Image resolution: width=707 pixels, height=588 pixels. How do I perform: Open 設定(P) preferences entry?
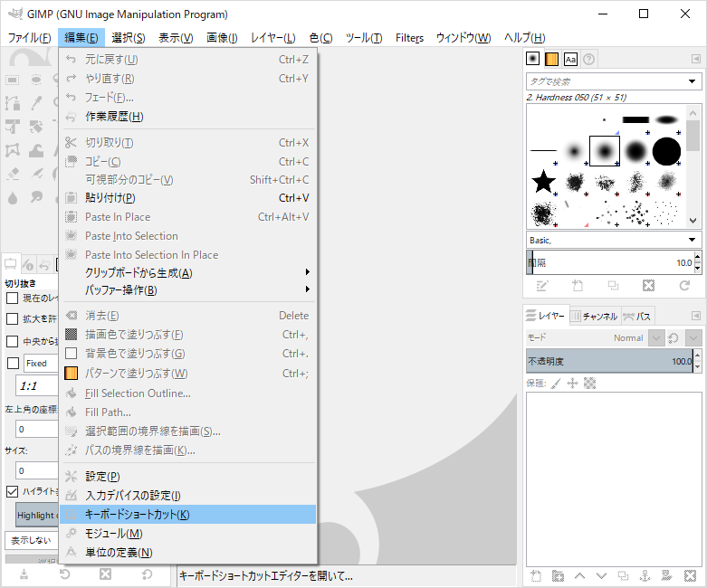point(188,476)
